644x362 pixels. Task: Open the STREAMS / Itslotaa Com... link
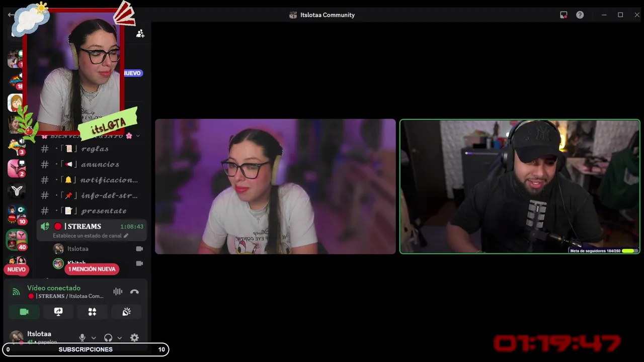coord(66,296)
